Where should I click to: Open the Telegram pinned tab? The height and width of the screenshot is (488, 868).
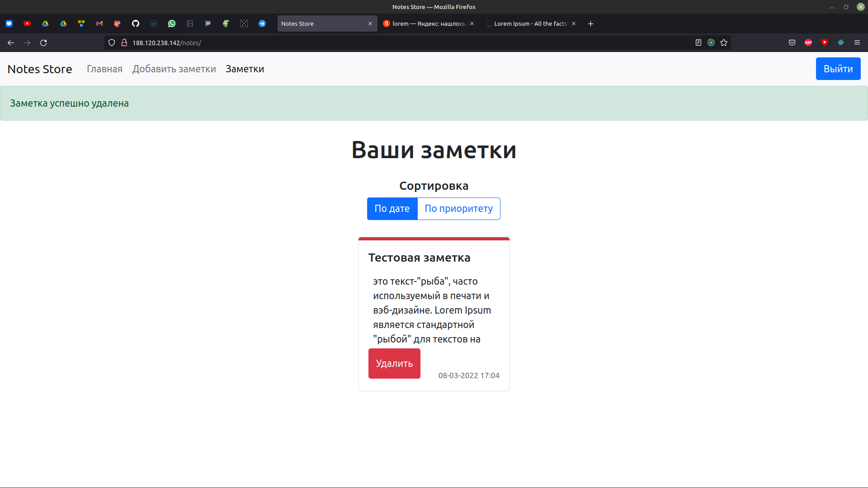point(262,23)
